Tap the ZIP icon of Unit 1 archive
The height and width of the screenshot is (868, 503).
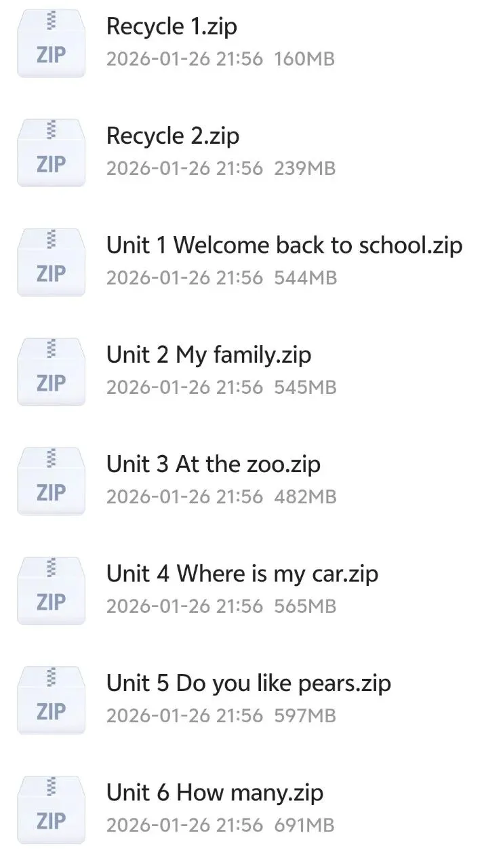[51, 262]
